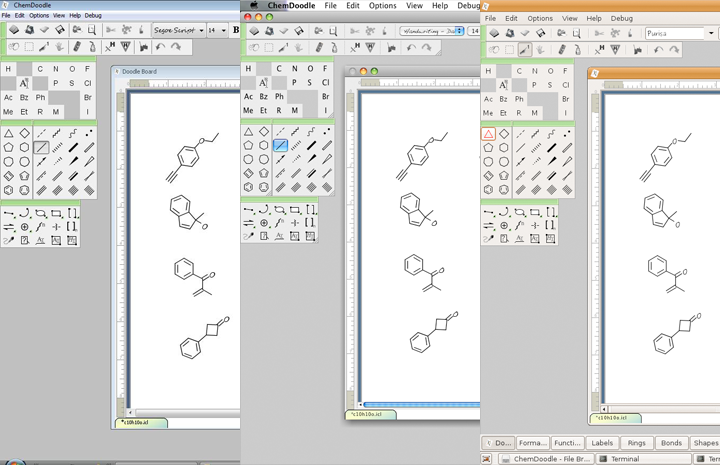This screenshot has width=720, height=465.
Task: Select cyclopentane ring tool in Windows window
Action: (x=9, y=147)
